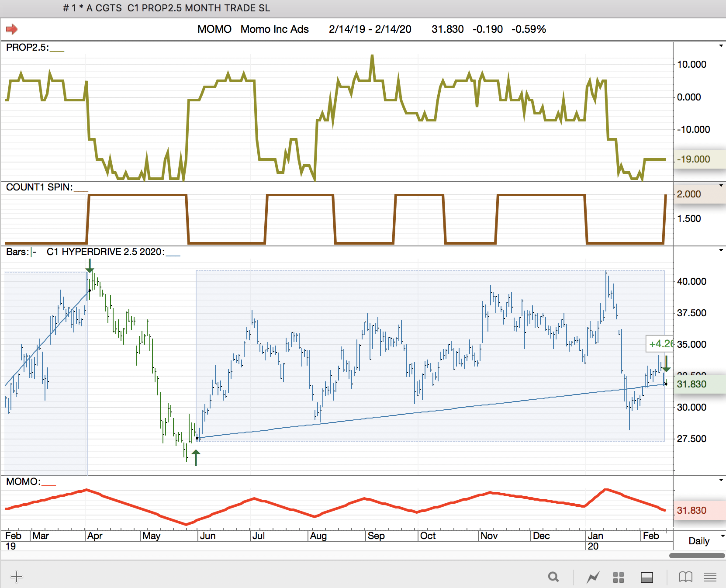This screenshot has width=726, height=588.
Task: Click the 37.500 price axis label
Action: [x=691, y=313]
